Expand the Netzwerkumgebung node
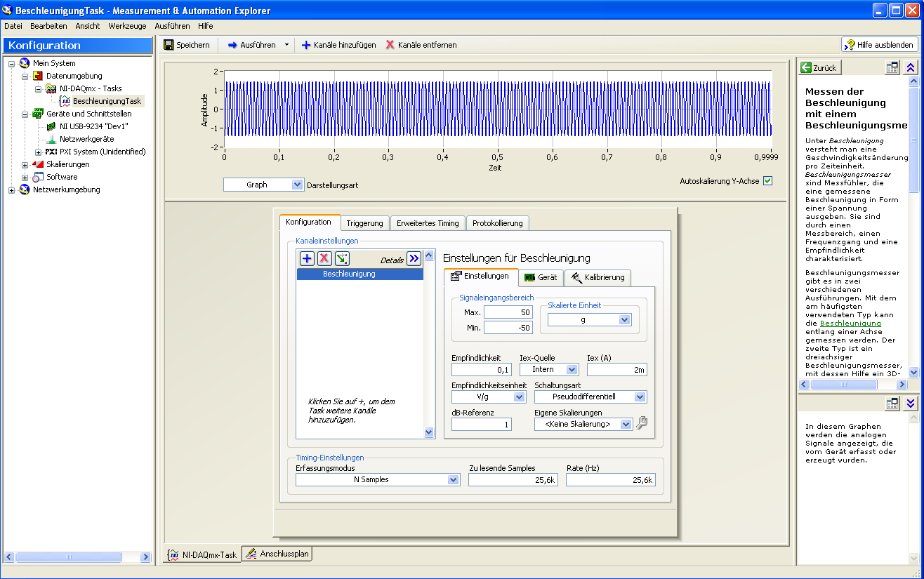Image resolution: width=924 pixels, height=579 pixels. click(12, 189)
